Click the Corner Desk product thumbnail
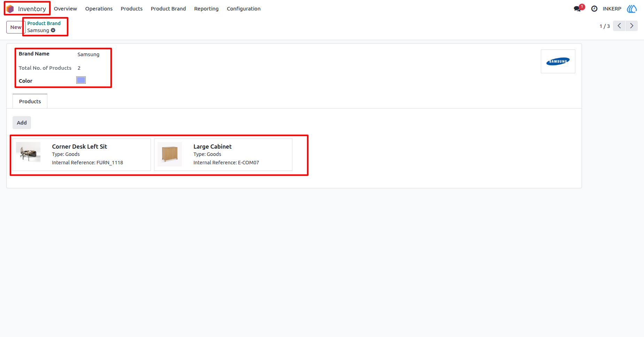 pyautogui.click(x=28, y=152)
